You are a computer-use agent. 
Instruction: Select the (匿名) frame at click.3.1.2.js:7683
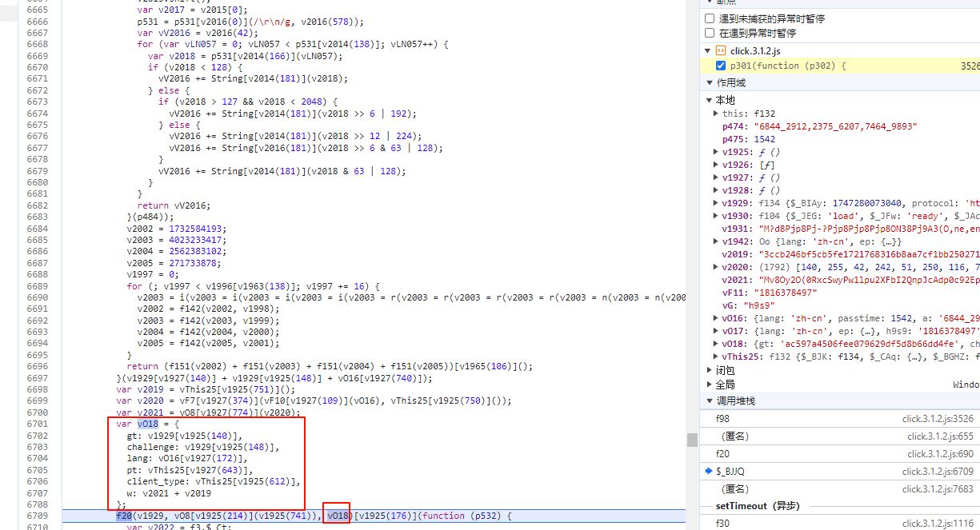838,489
